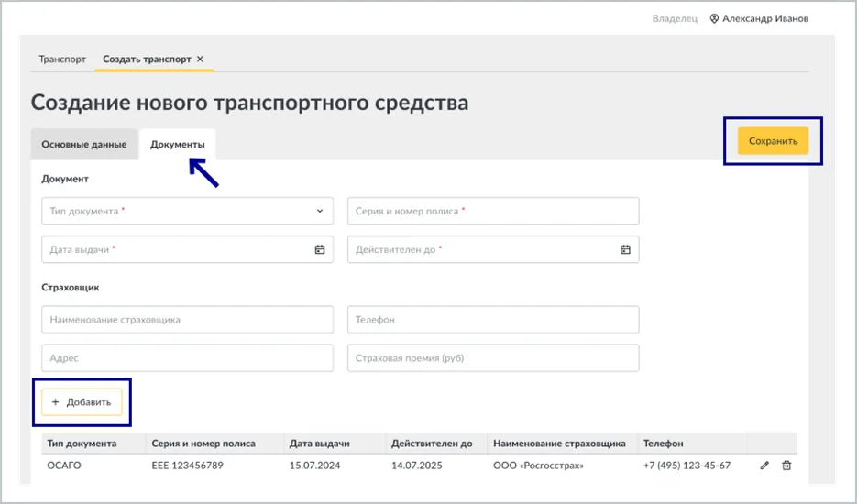Viewport: 857px width, 504px height.
Task: Focus the Адрес input field
Action: coord(188,358)
